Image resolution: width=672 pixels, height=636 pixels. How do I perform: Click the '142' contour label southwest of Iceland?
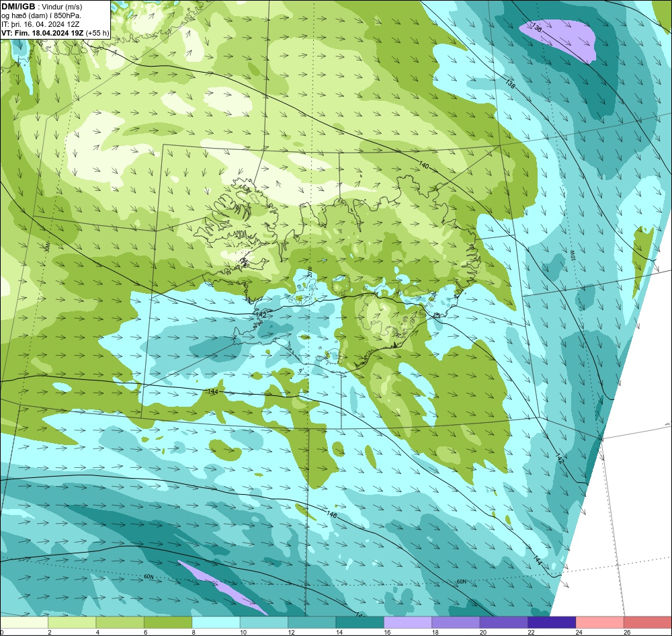click(261, 315)
